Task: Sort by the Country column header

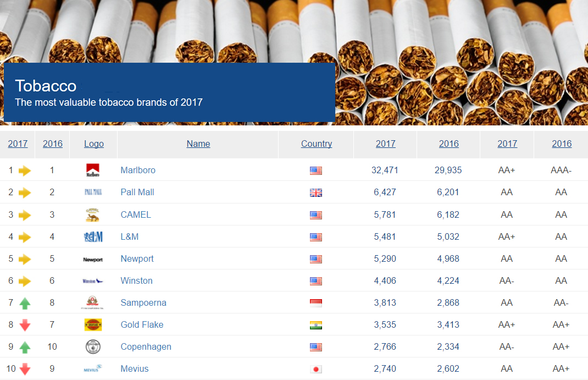Action: (x=316, y=144)
